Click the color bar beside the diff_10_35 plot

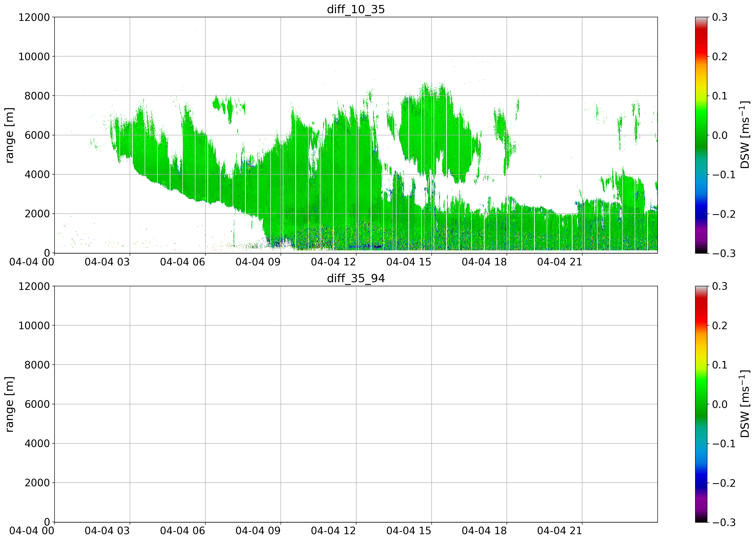coord(701,135)
